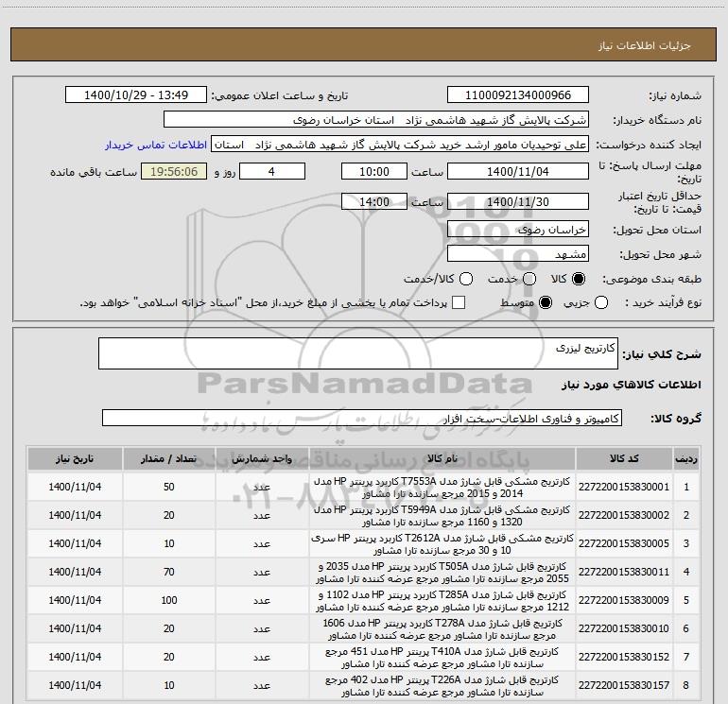Choose the متوسط purchase type option
This screenshot has width=728, height=704.
[546, 303]
